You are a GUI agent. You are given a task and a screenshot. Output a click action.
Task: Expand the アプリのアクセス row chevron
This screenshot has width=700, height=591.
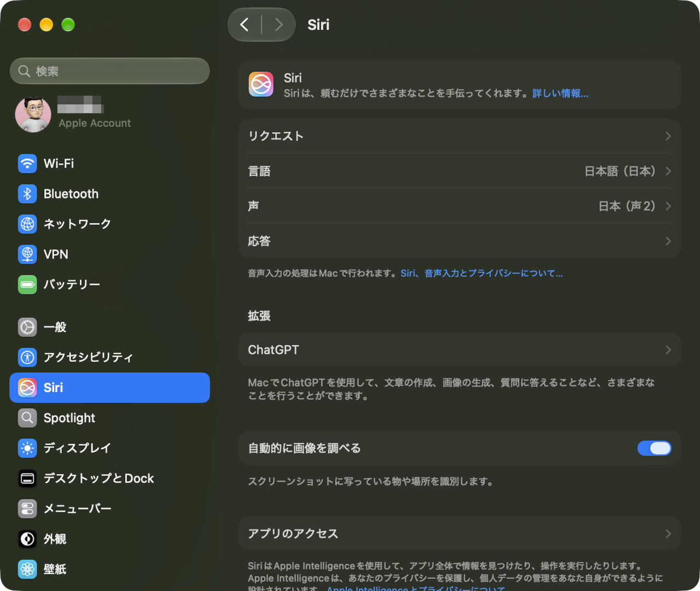tap(668, 534)
